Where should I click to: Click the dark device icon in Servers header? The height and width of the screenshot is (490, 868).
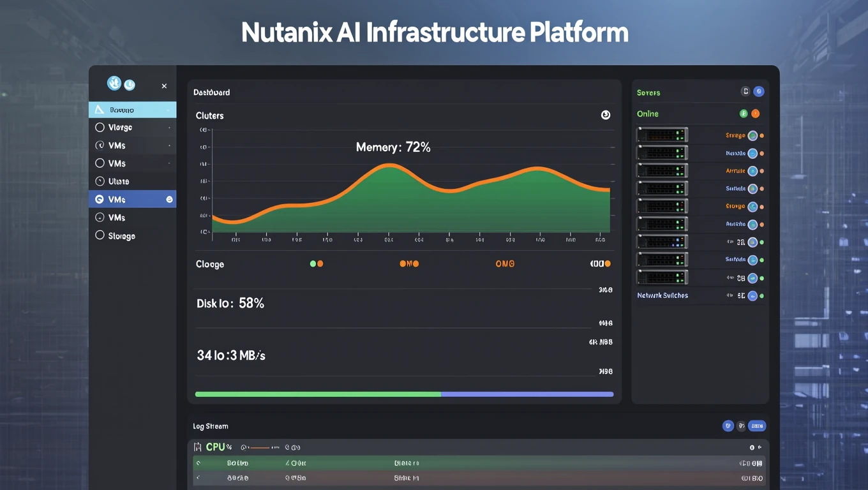click(745, 92)
